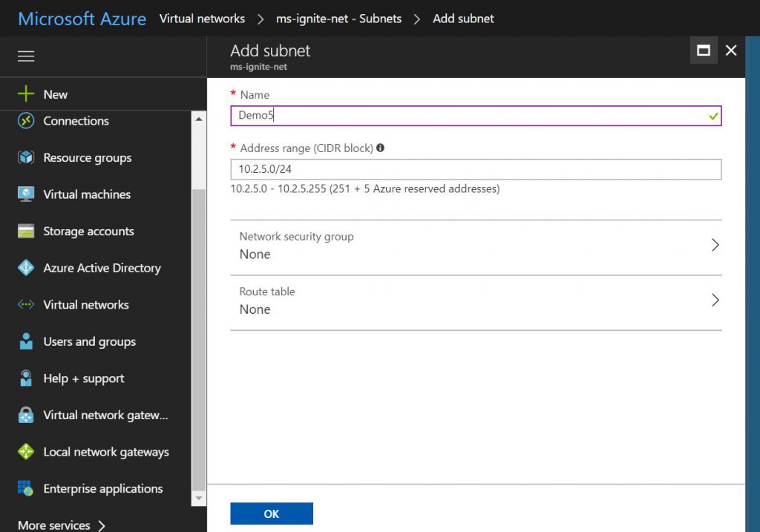Click the sidebar scroll down arrow
This screenshot has width=760, height=532.
point(199,498)
